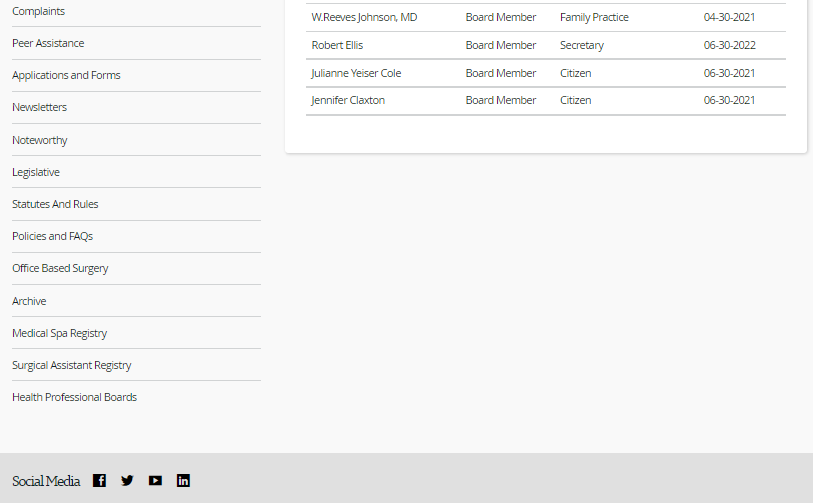Open the Facebook social media icon
The width and height of the screenshot is (813, 503).
[100, 481]
